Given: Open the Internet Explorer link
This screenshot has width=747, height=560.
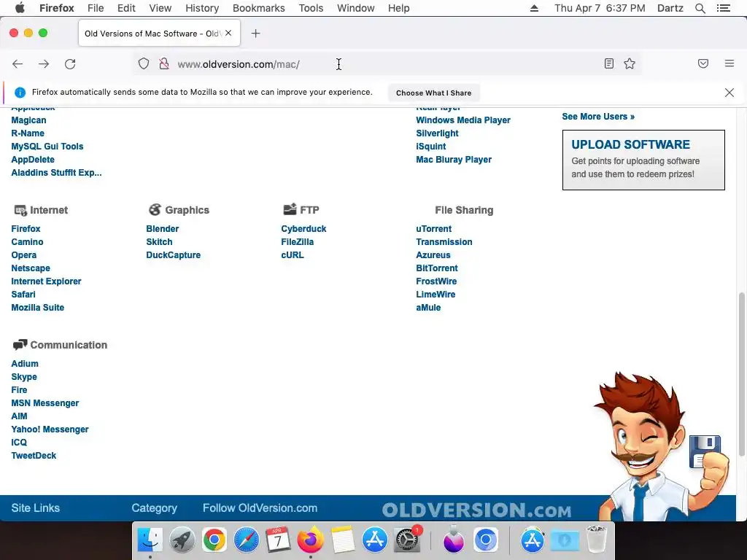Looking at the screenshot, I should (46, 281).
